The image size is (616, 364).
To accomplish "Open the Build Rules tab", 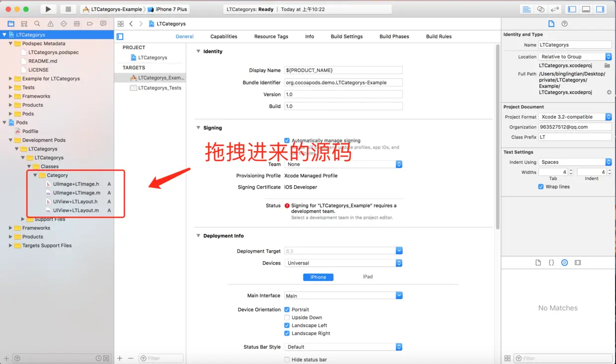I will pos(439,36).
